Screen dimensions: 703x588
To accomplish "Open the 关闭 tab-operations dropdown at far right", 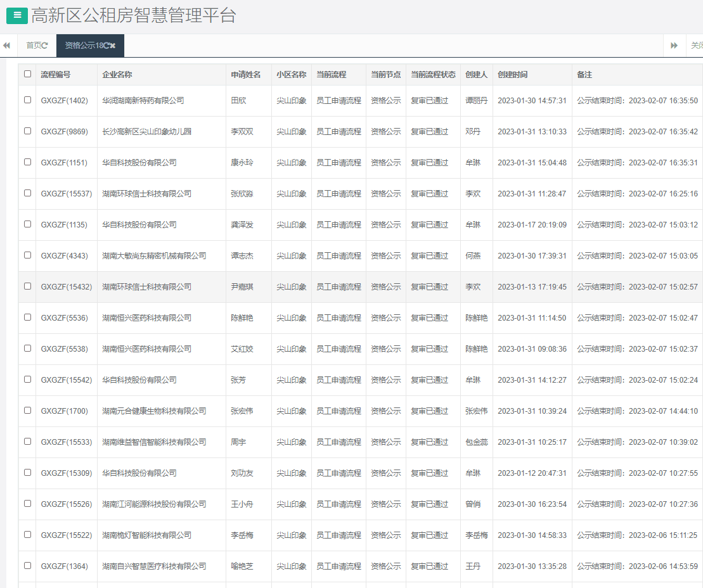I will [696, 46].
